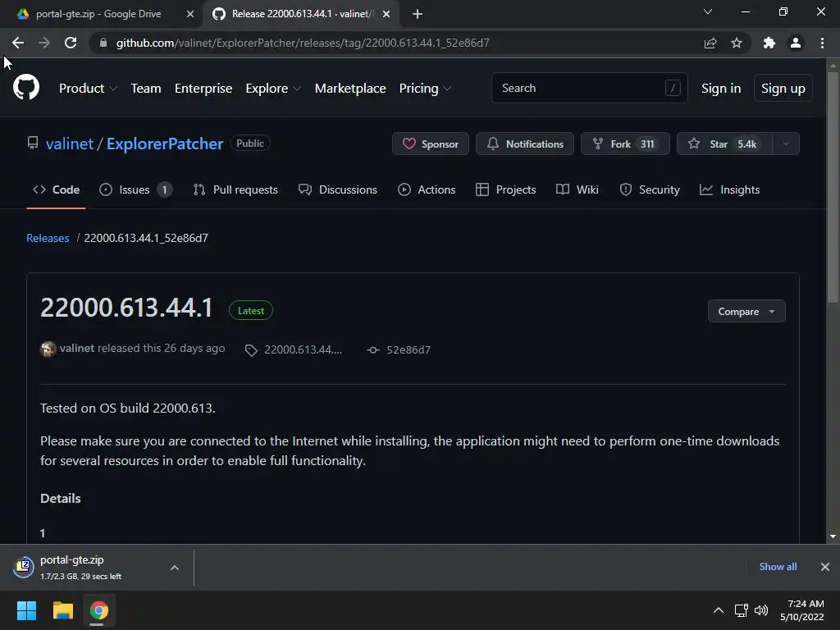Viewport: 840px width, 630px height.
Task: Click Show all downloads
Action: [778, 567]
